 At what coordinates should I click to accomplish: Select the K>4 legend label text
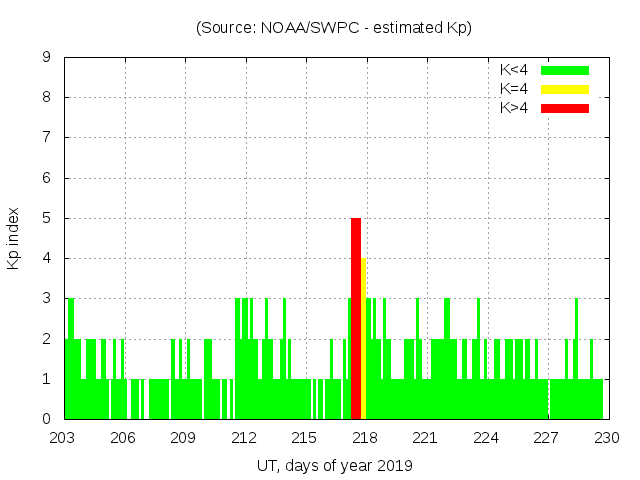click(x=514, y=108)
